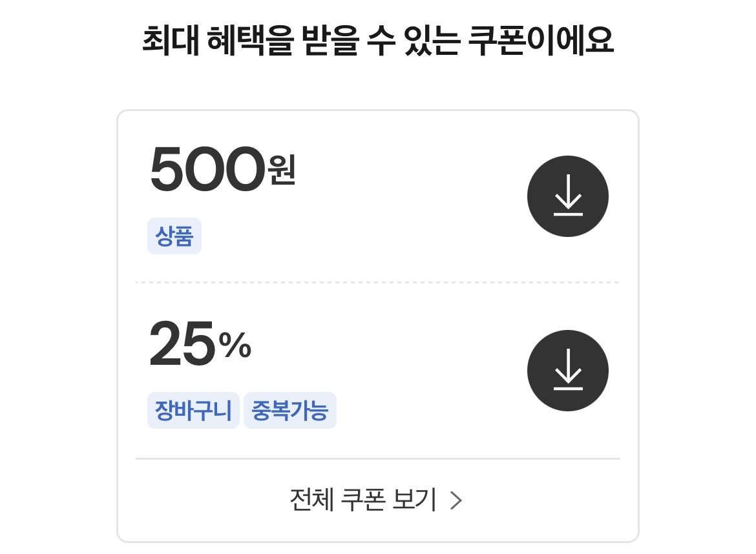Click the 중복가능 tag badge

click(x=290, y=411)
